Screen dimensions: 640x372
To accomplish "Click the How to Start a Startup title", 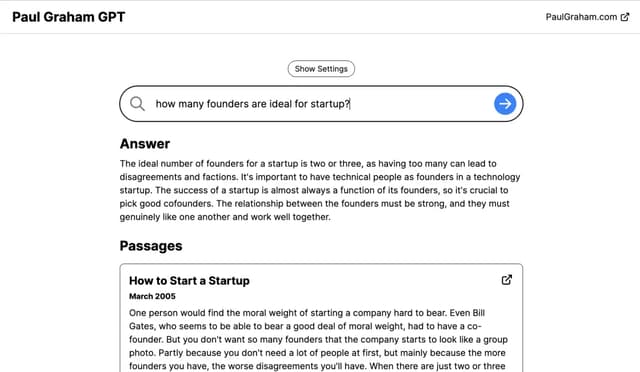I will [189, 281].
